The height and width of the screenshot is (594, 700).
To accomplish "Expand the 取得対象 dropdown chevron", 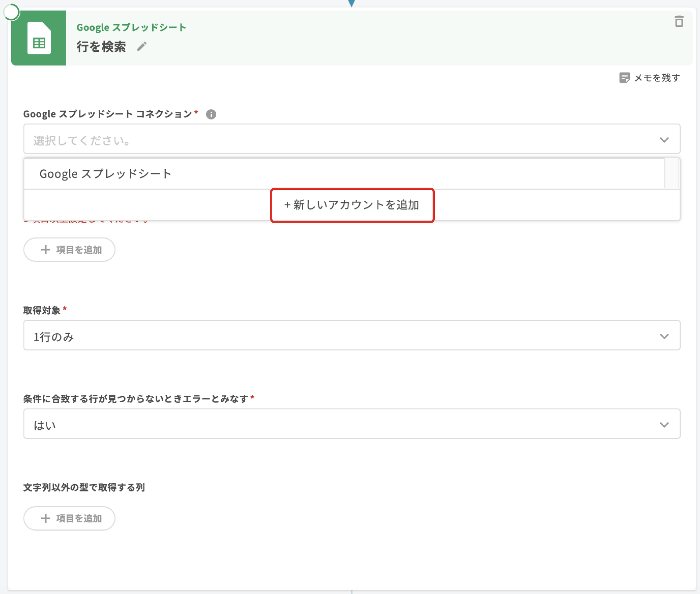I will point(664,336).
